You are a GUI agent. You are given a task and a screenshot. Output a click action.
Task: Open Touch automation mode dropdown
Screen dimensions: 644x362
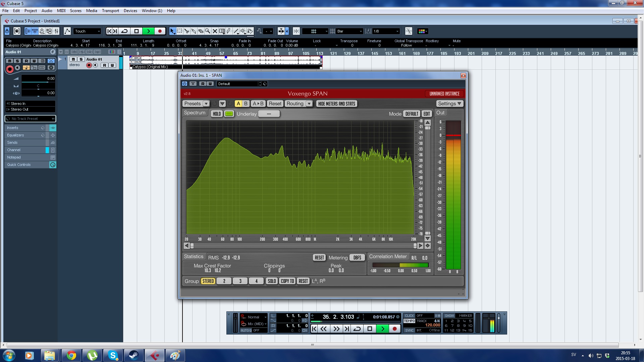tap(87, 31)
